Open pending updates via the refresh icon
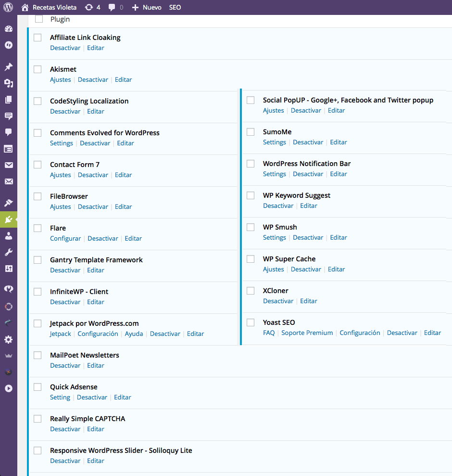Image resolution: width=452 pixels, height=476 pixels. point(89,7)
